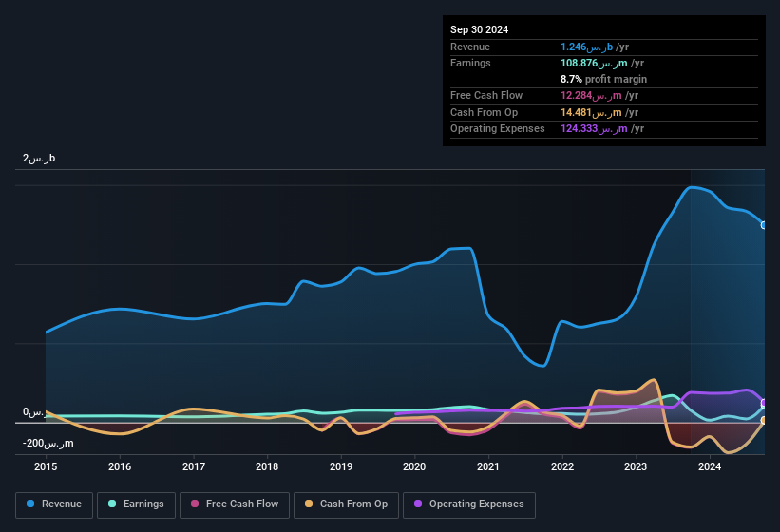Click the 2020 x-axis label

pos(414,466)
